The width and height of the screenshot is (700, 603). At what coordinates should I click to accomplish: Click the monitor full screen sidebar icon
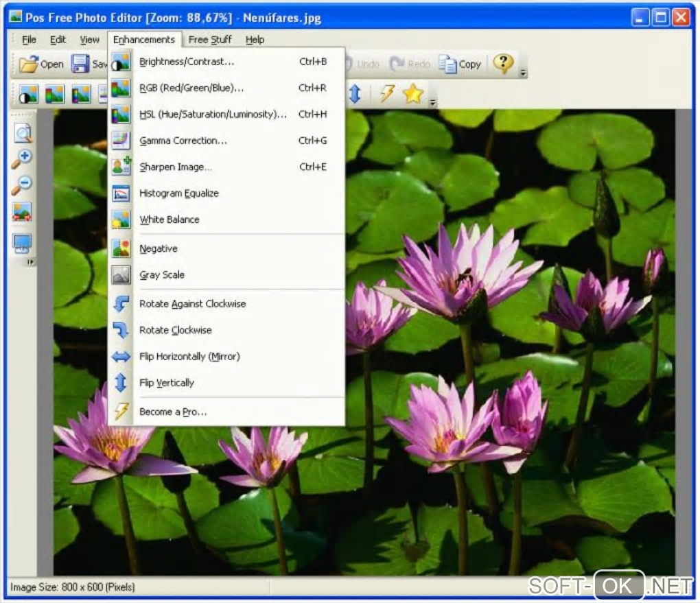tap(23, 244)
